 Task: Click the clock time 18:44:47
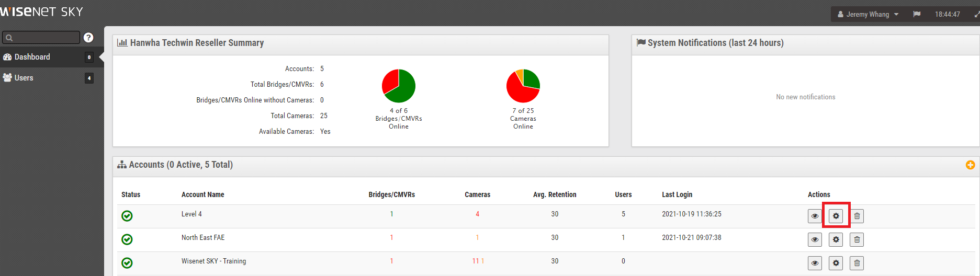tap(948, 14)
